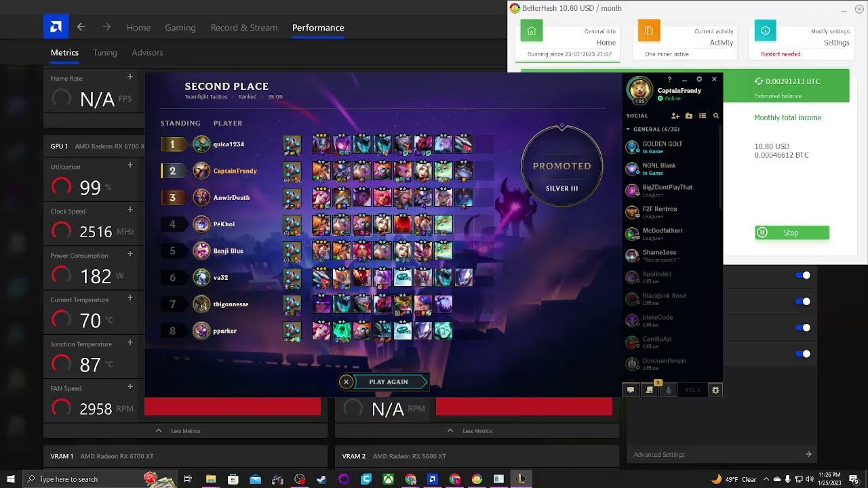Click the refresh icon beside 0.00291213 BTC
Screen dimensions: 868x488
(x=759, y=81)
